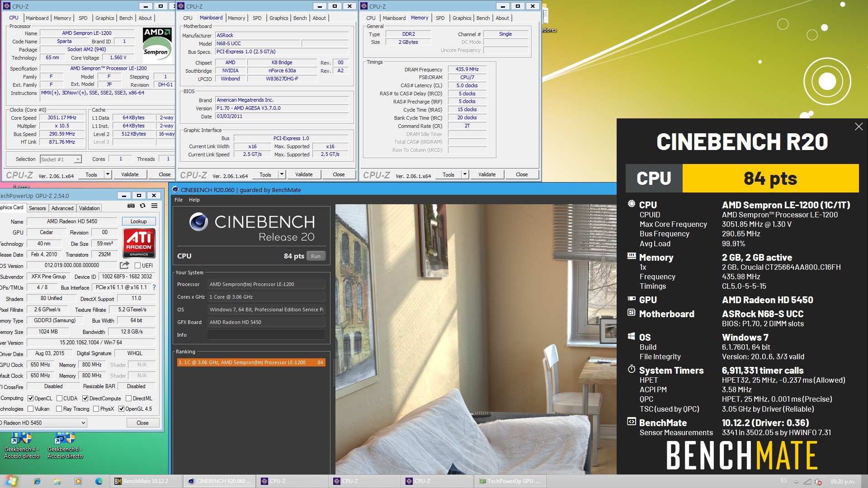Click Tools button in the Mainboard CPU-Z window
The width and height of the screenshot is (868, 488).
tap(265, 174)
